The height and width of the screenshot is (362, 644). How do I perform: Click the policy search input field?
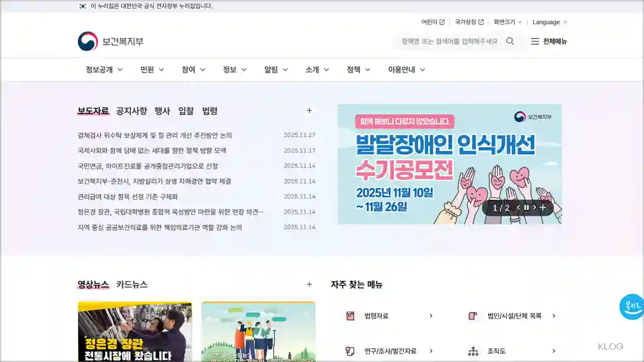(447, 41)
